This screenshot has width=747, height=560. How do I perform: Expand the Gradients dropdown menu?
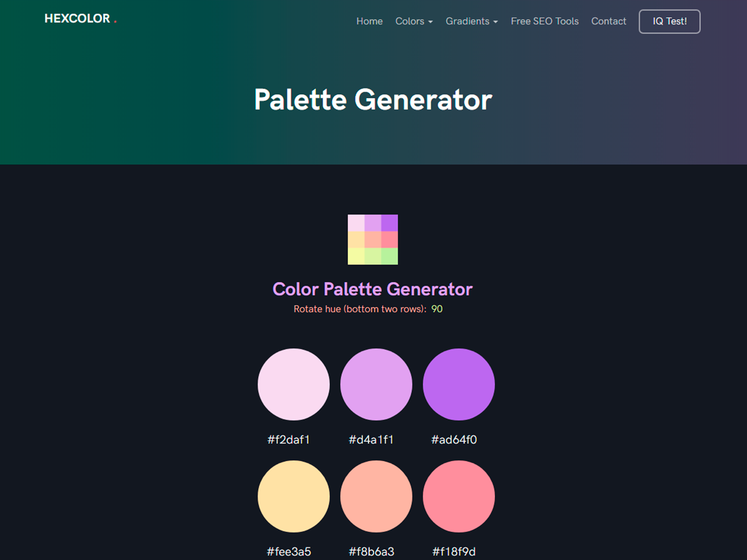coord(472,21)
